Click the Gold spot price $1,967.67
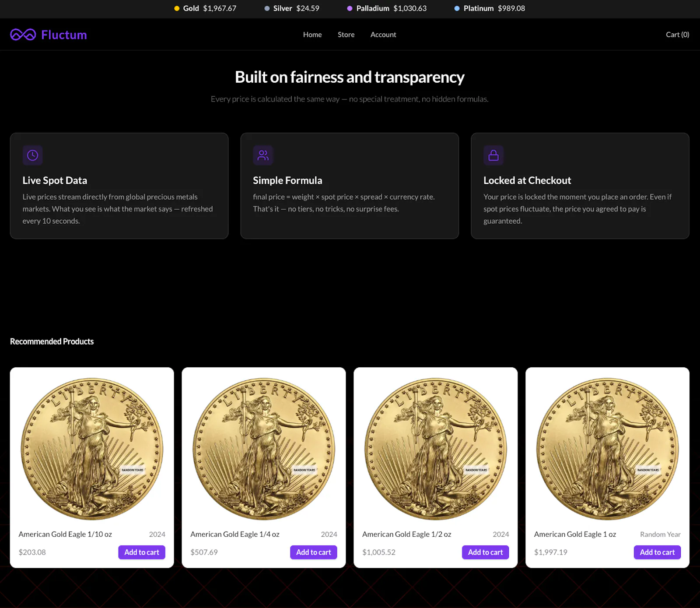 (x=220, y=8)
